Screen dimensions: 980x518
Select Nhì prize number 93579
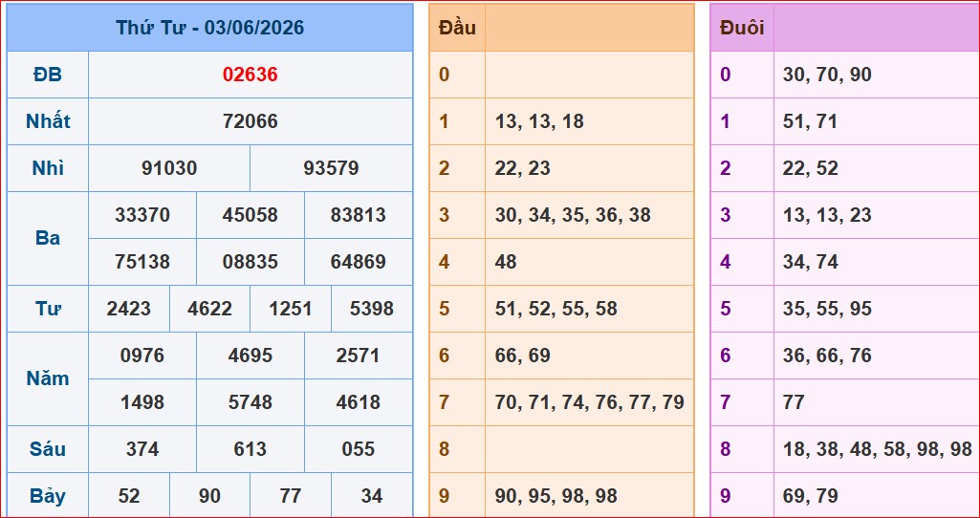point(331,168)
